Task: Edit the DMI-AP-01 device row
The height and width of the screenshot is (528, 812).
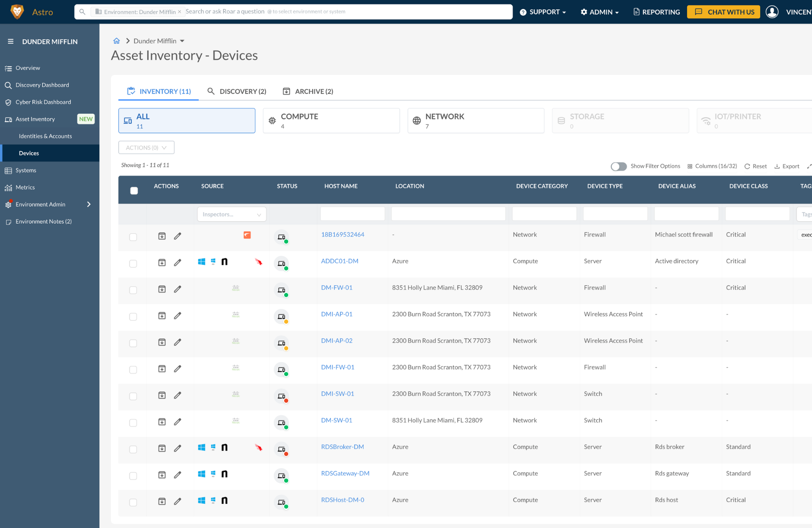Action: [x=178, y=315]
